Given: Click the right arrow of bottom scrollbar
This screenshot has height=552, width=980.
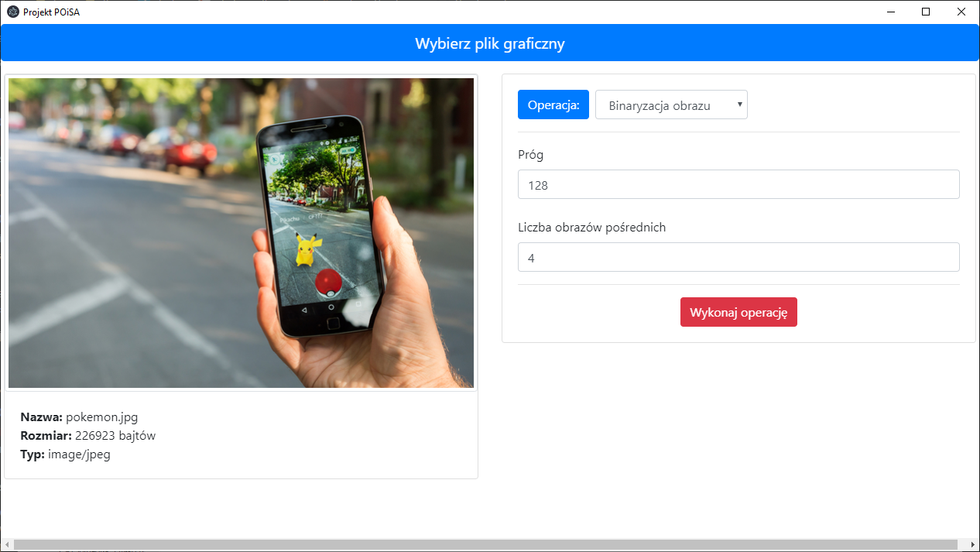Looking at the screenshot, I should coord(974,546).
